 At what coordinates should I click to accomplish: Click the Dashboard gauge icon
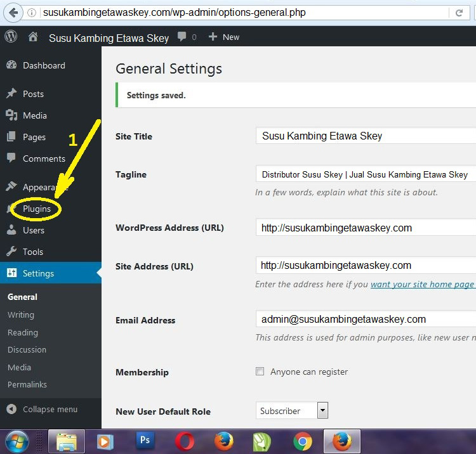(11, 65)
